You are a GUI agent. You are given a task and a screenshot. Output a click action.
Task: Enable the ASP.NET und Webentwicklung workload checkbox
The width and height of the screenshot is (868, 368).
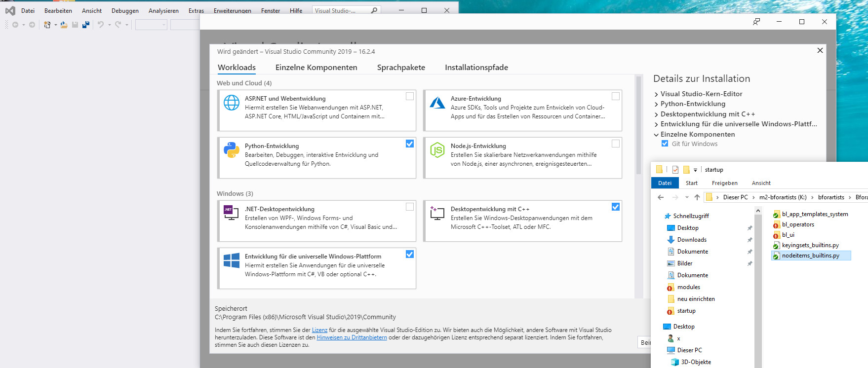click(410, 96)
